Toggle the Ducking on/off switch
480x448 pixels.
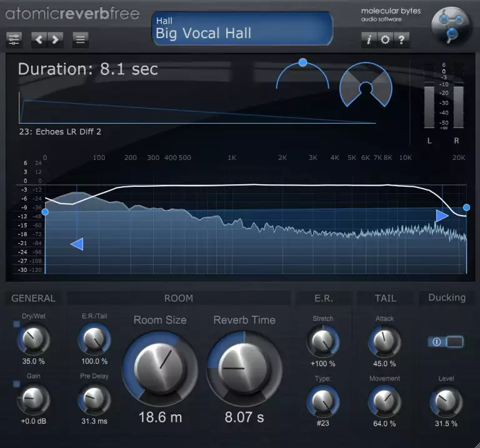point(446,342)
